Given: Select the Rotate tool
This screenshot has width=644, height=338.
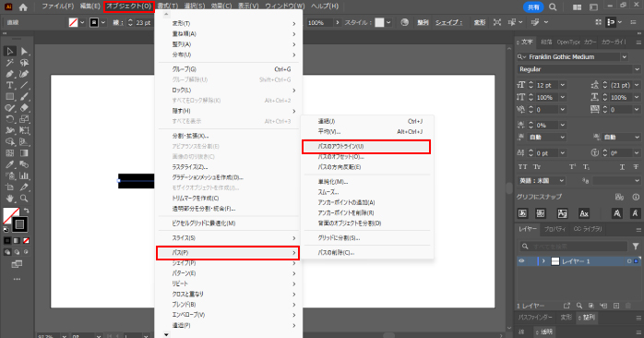Looking at the screenshot, I should [x=10, y=119].
